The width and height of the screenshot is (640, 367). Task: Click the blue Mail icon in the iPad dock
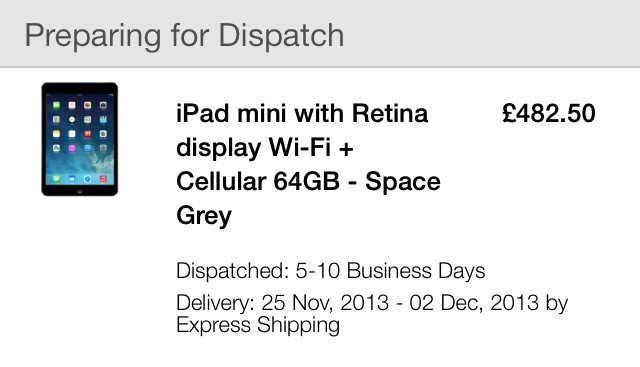coord(72,179)
